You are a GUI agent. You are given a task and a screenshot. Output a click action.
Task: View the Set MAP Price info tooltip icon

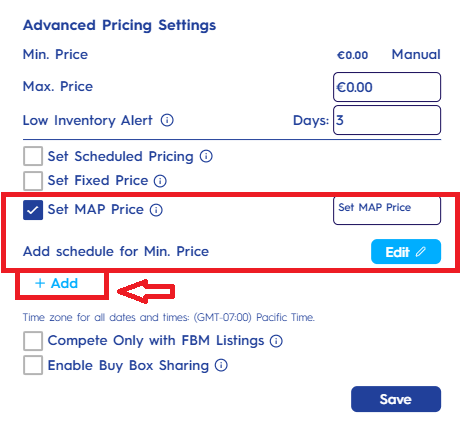[156, 210]
